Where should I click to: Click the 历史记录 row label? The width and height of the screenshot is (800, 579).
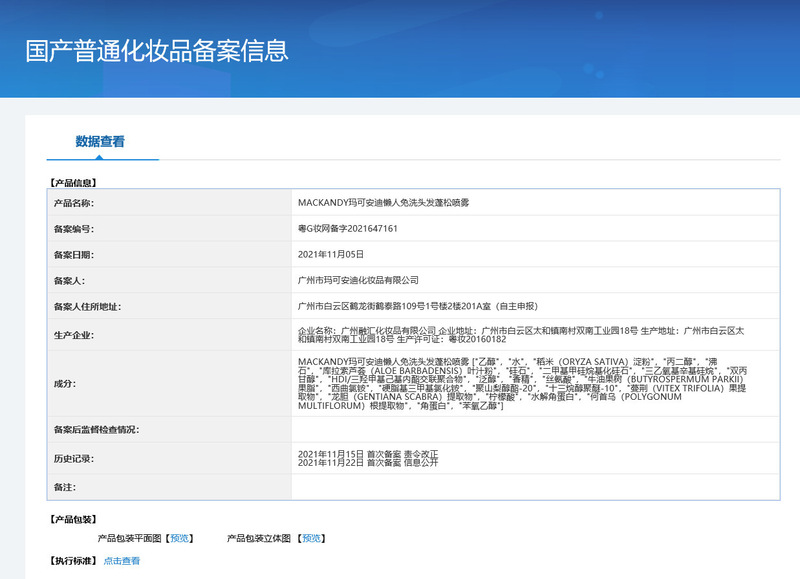(x=74, y=459)
